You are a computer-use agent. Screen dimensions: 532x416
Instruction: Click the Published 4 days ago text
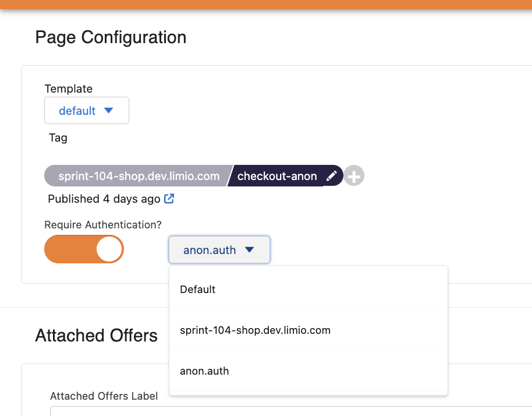[x=104, y=199]
